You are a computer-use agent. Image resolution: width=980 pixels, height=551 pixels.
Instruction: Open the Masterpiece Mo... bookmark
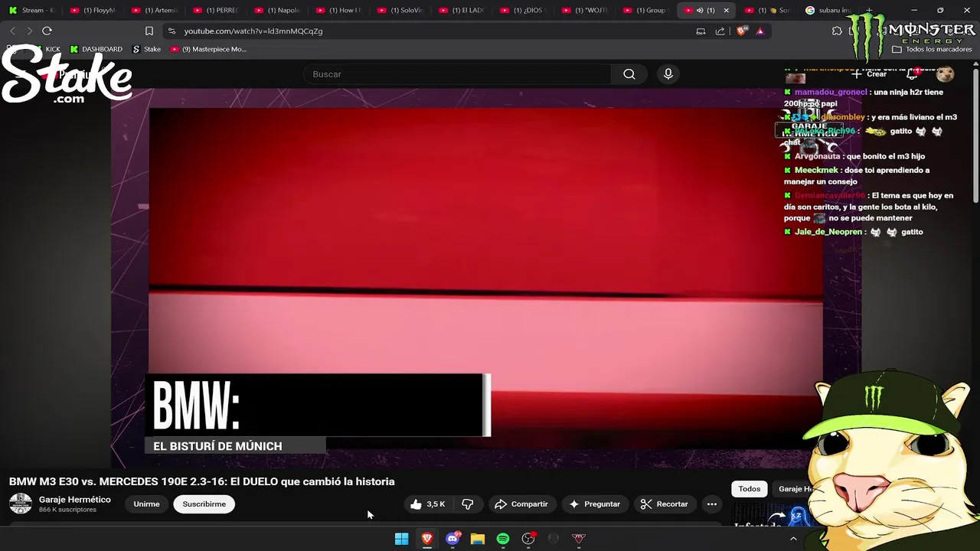[x=208, y=49]
